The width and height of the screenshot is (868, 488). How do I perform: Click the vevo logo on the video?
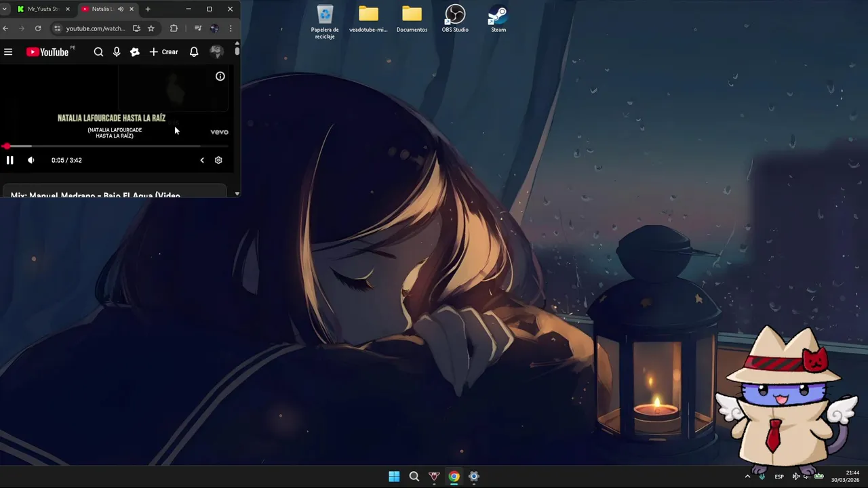coord(219,132)
